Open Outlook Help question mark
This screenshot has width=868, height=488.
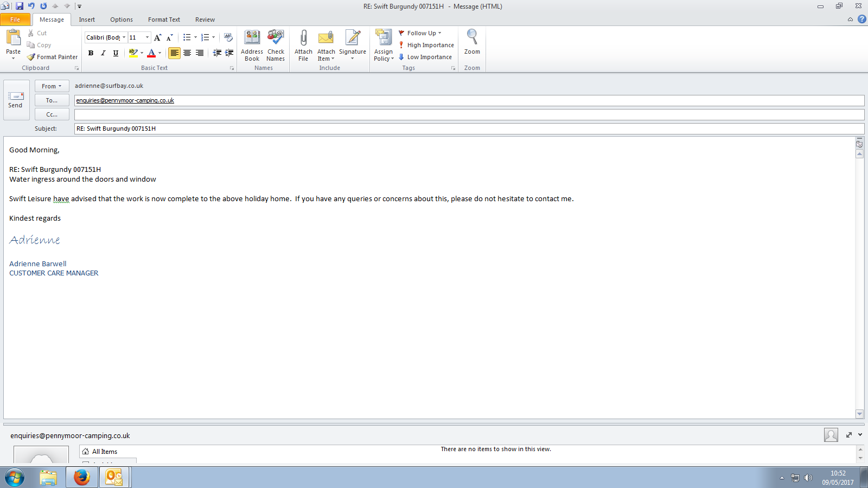click(x=862, y=20)
